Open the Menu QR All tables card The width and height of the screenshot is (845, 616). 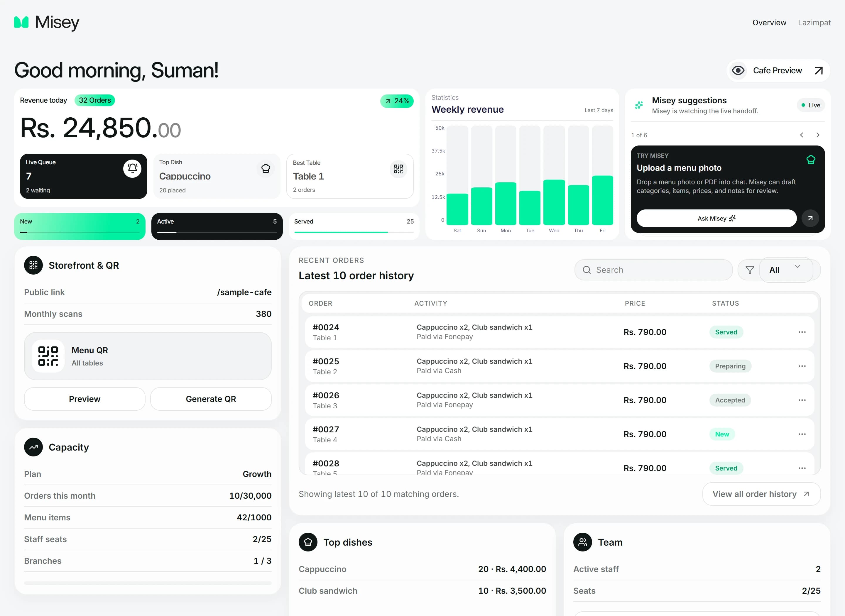(x=148, y=356)
